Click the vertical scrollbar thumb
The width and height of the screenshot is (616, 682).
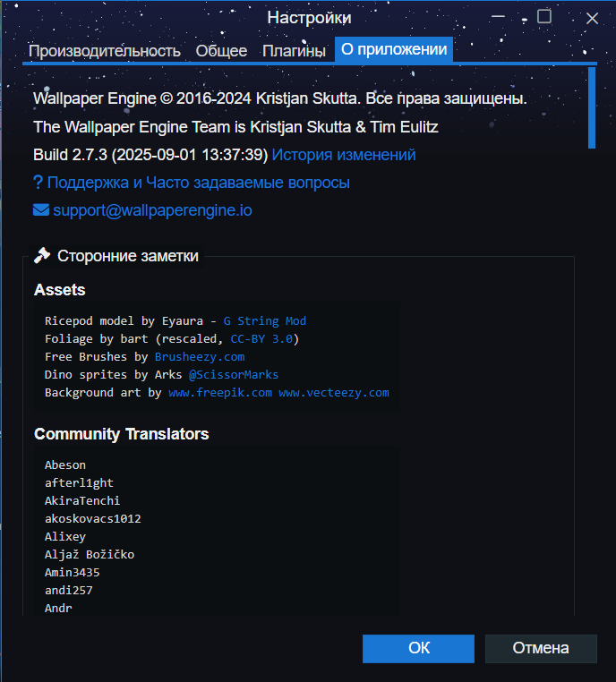pos(592,107)
